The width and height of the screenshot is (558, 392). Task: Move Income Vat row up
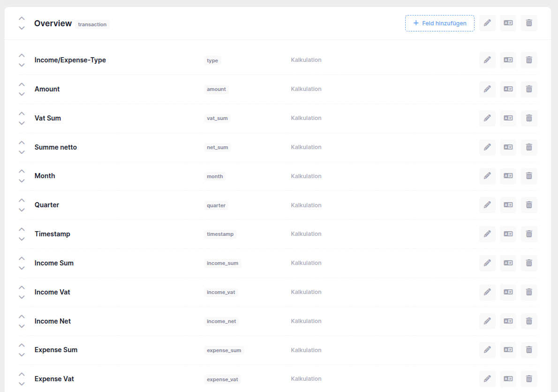coord(22,287)
